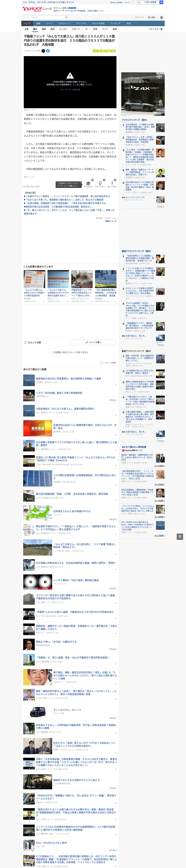Click the あわせて読みたい記事 heading
The height and width of the screenshot is (868, 186).
[35, 369]
